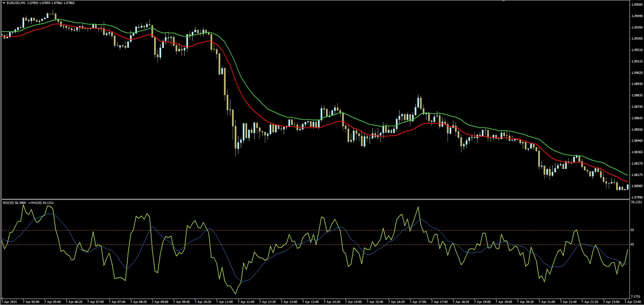Click the 7 Apr 11:00 time axis label
Image resolution: width=644 pixels, height=305 pixels.
click(225, 302)
